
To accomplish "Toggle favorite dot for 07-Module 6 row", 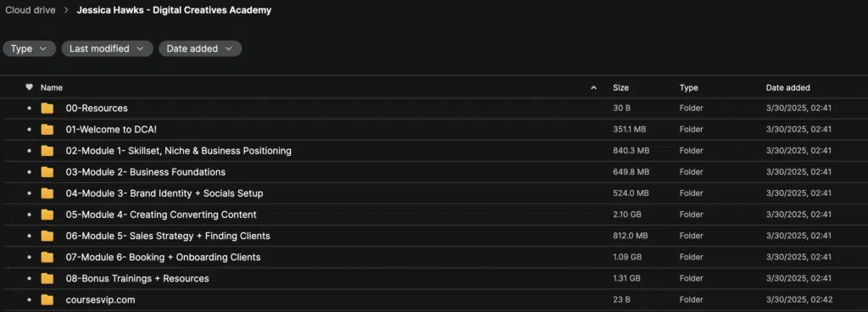I will [30, 257].
